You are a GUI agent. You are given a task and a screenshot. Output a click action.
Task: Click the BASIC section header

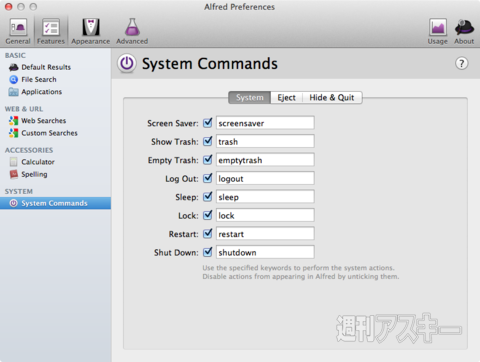tap(15, 55)
